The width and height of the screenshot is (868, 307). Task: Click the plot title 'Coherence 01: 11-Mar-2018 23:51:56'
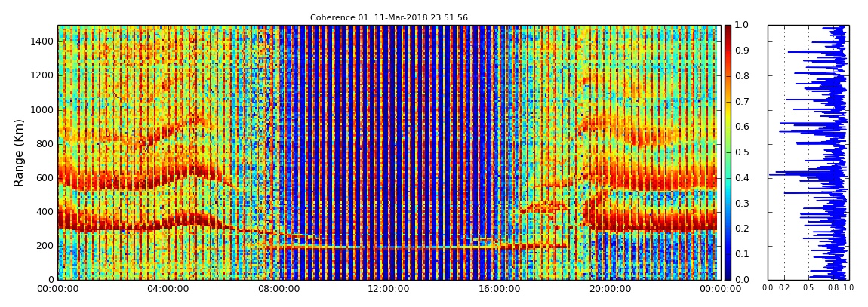tap(389, 17)
